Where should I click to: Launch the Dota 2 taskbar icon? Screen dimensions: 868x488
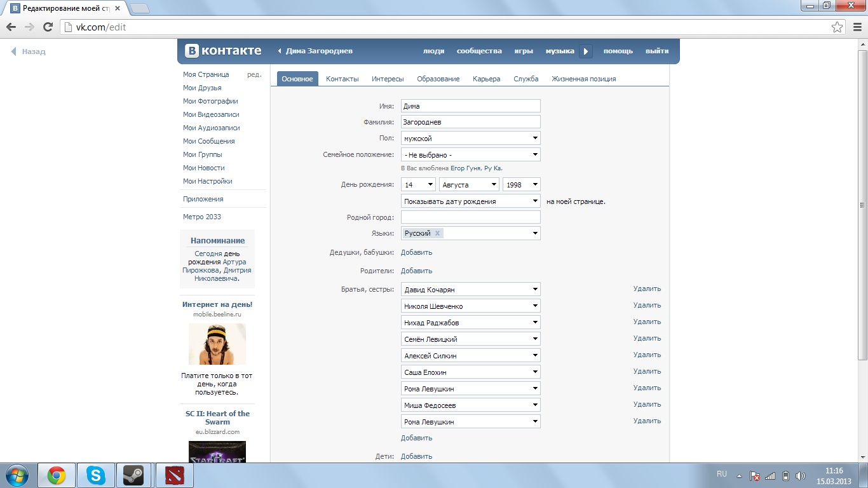pos(173,475)
